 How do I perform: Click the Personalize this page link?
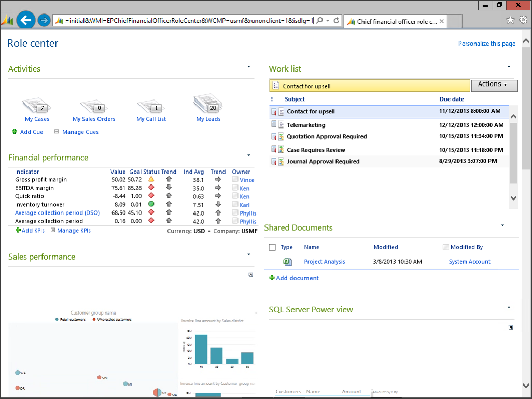[x=486, y=44]
